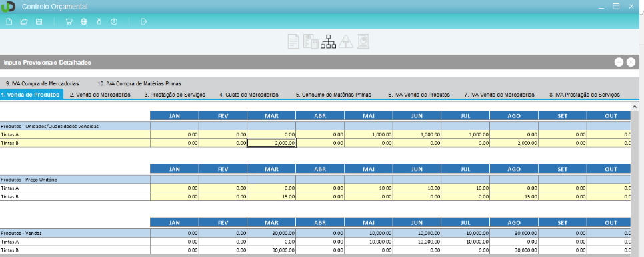Select Tintas A quantity cell for MAI
This screenshot has height=257, width=644.
point(369,134)
